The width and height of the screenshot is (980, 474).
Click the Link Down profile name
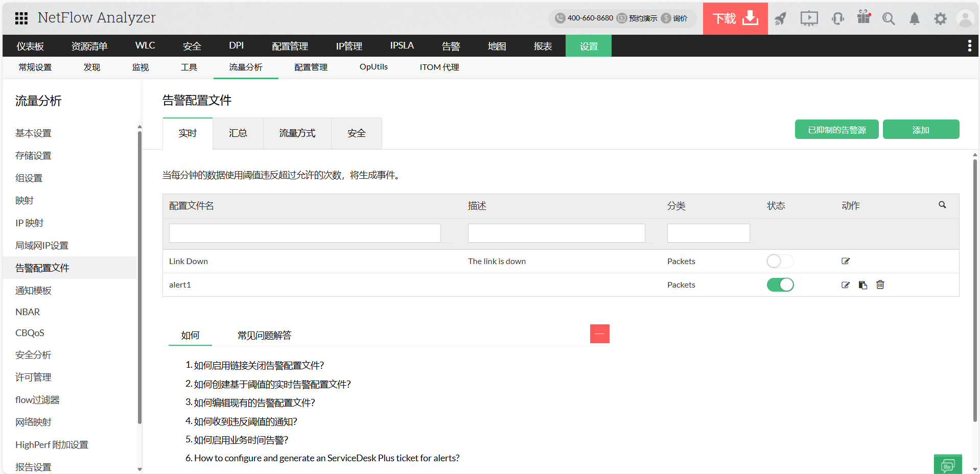tap(189, 262)
